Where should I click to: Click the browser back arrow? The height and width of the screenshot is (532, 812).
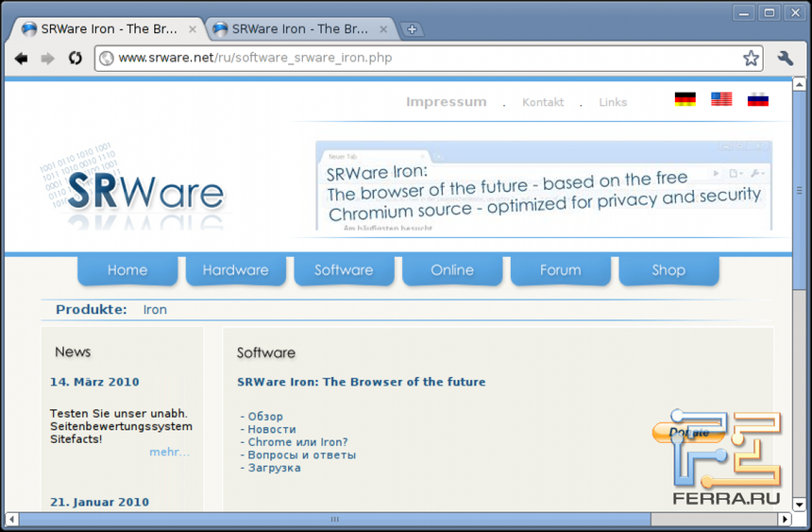pos(21,58)
